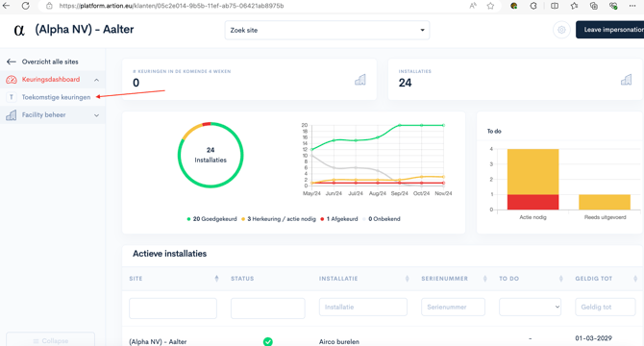This screenshot has width=644, height=346.
Task: Click the browser back arrow
Action: [x=6, y=6]
